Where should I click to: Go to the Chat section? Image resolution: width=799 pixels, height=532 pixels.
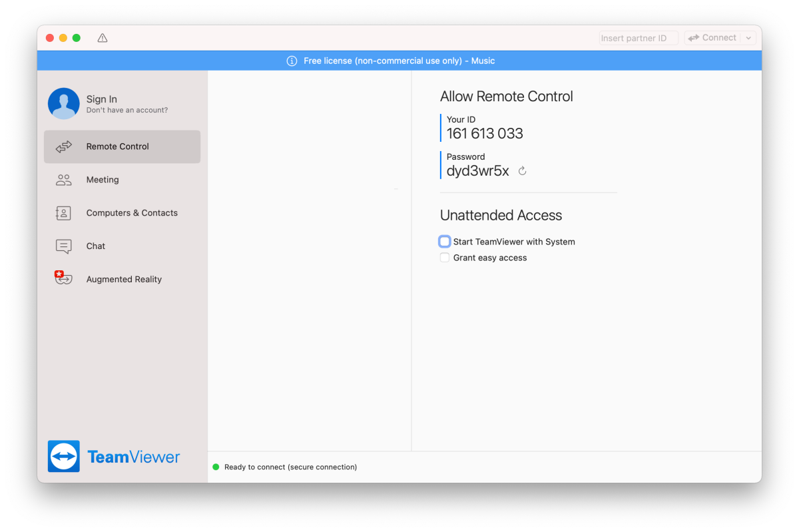[x=123, y=246]
